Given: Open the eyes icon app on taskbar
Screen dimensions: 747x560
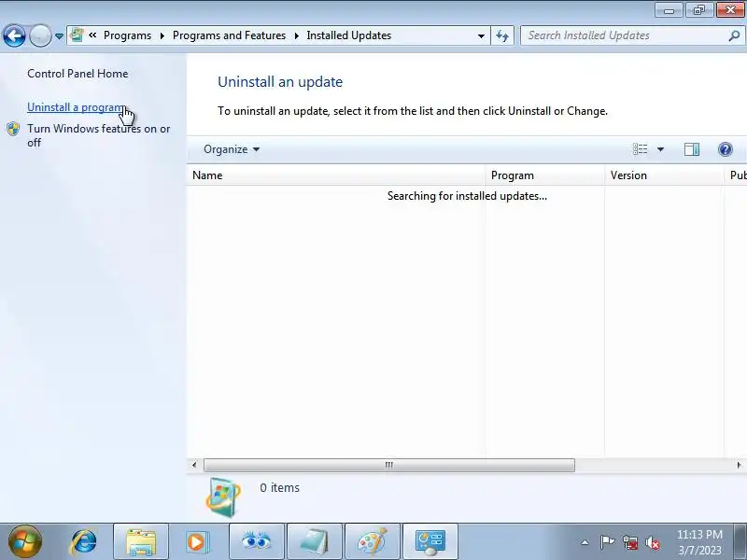Looking at the screenshot, I should 257,541.
